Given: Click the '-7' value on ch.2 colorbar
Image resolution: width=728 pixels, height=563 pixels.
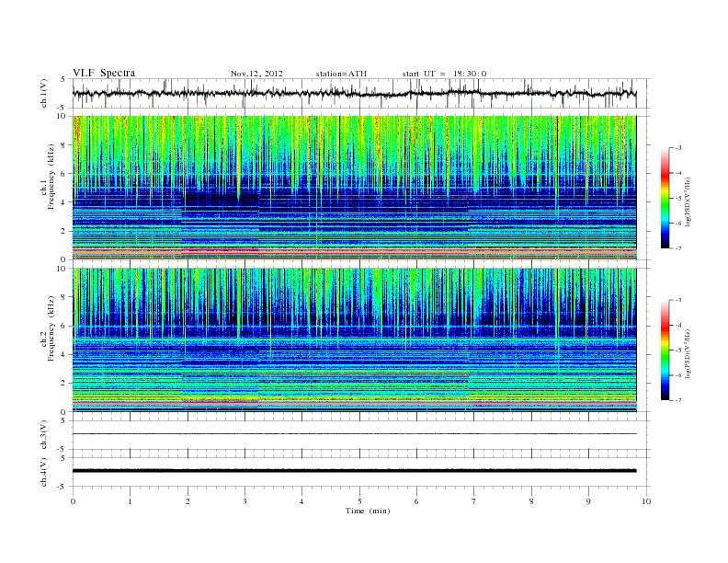Looking at the screenshot, I should (x=678, y=400).
